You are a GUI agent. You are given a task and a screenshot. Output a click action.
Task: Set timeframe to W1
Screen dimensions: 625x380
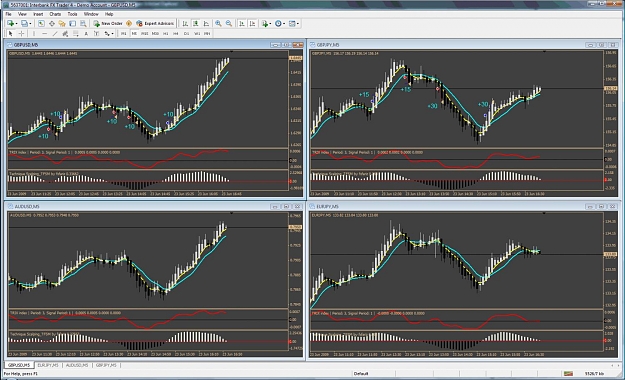point(197,34)
